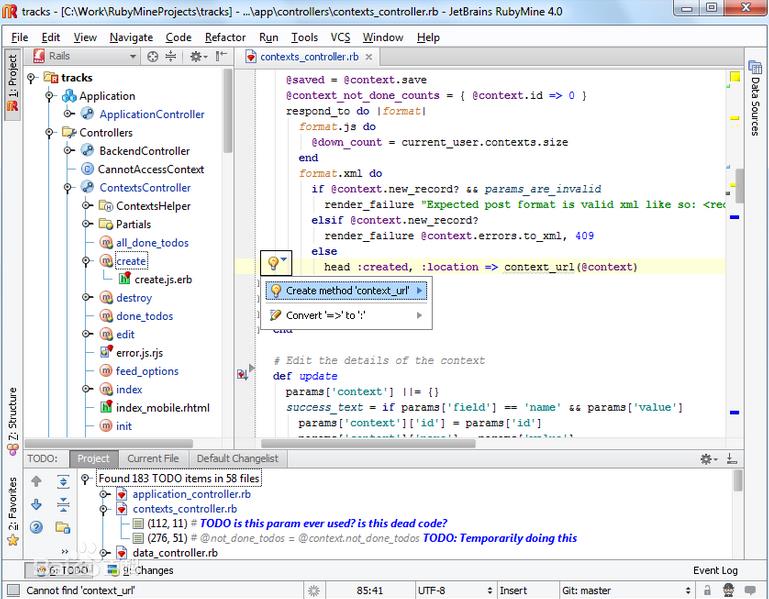Image resolution: width=769 pixels, height=599 pixels.
Task: Collapse the Controllers tree node
Action: point(50,133)
